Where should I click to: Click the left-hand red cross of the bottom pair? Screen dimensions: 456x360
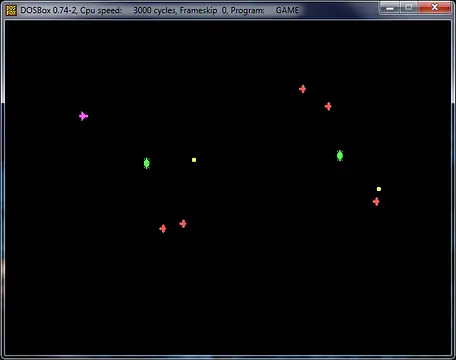163,229
